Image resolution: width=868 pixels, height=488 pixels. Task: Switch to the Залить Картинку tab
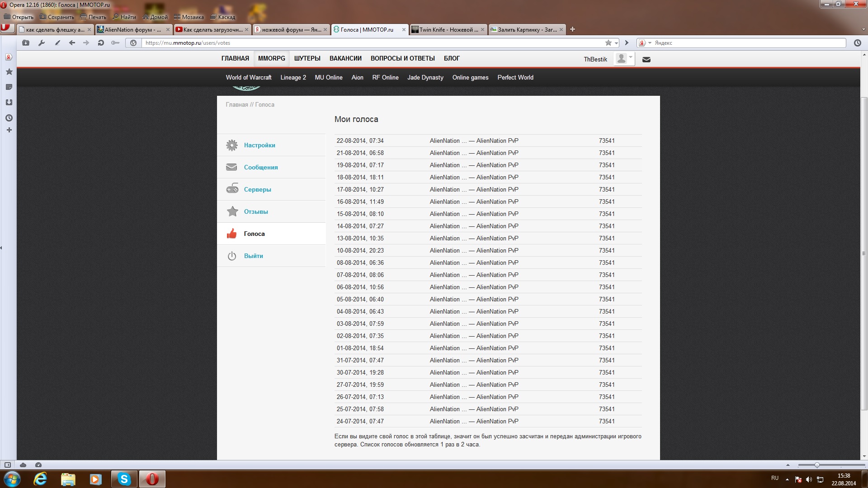[527, 29]
